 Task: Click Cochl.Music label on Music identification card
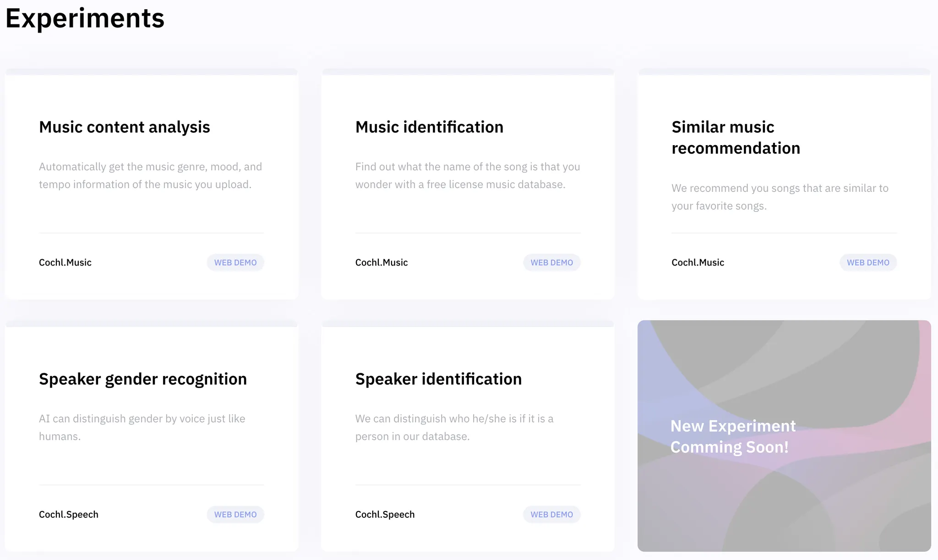(x=381, y=262)
